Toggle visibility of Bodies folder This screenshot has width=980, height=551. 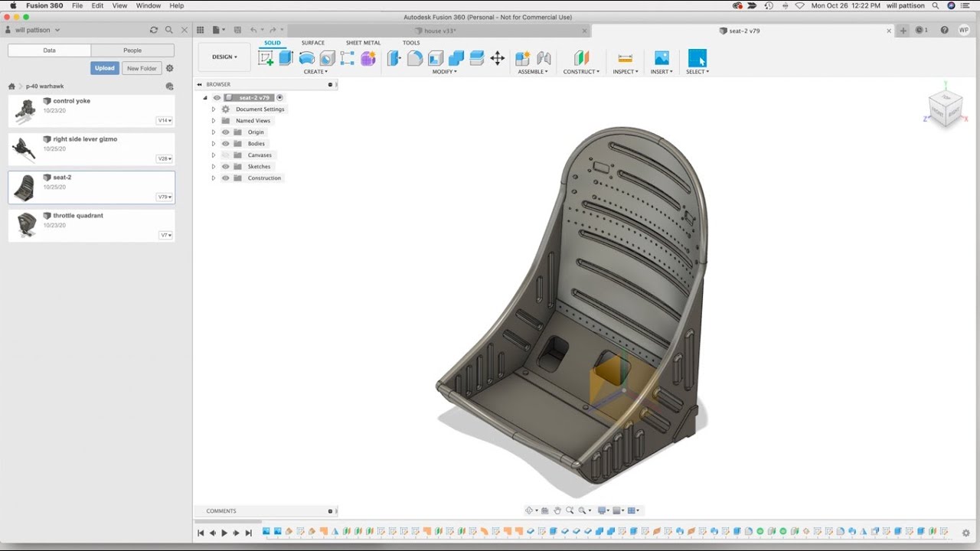(x=225, y=144)
